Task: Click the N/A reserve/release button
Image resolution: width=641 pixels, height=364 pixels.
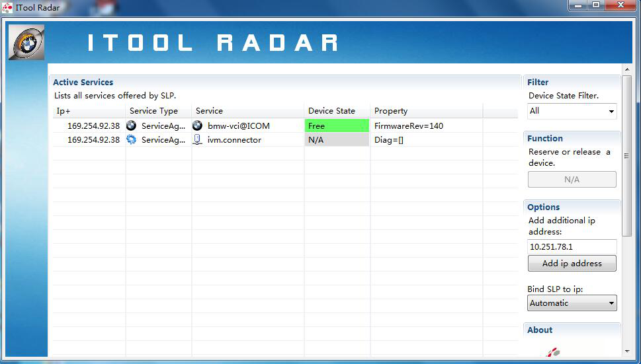Action: click(572, 180)
